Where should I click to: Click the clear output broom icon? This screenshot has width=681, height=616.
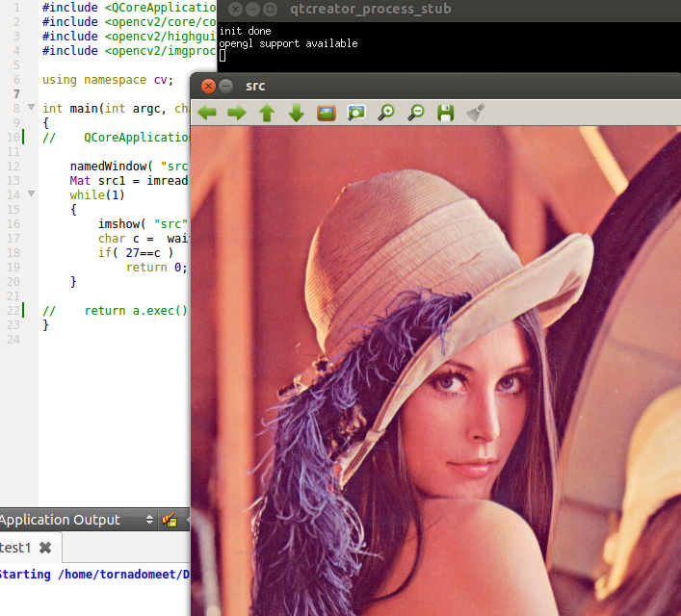coord(170,520)
